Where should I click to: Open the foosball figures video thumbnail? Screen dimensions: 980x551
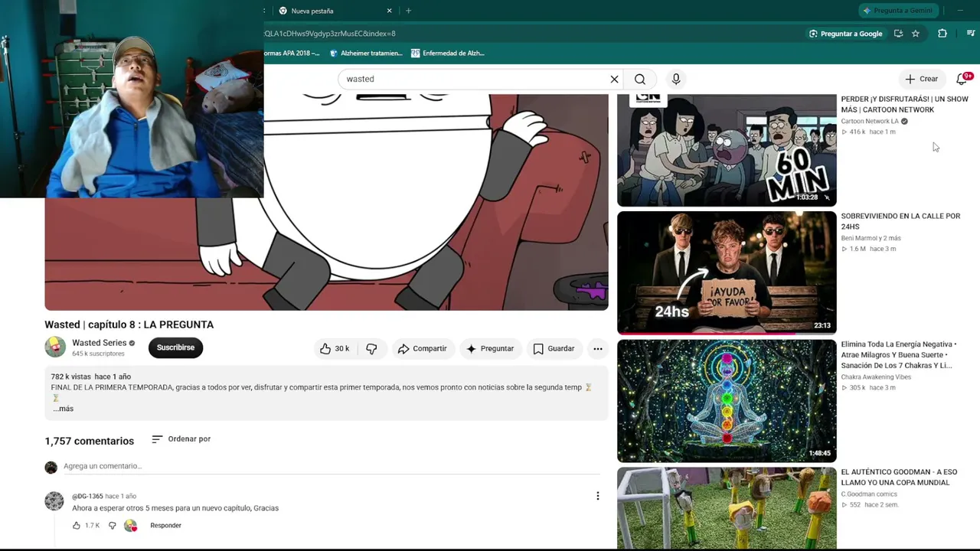click(x=727, y=508)
